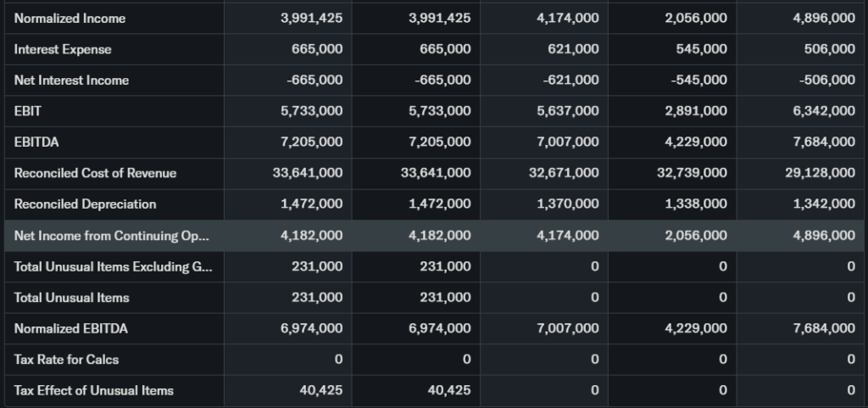This screenshot has height=408, width=868.
Task: Click the Interest Expense row label
Action: pos(63,49)
